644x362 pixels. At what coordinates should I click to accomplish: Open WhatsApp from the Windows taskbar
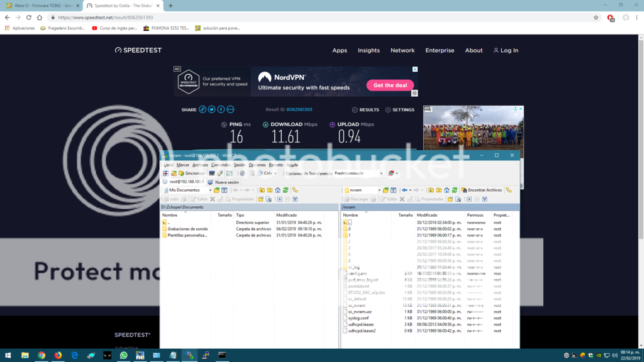point(123,356)
